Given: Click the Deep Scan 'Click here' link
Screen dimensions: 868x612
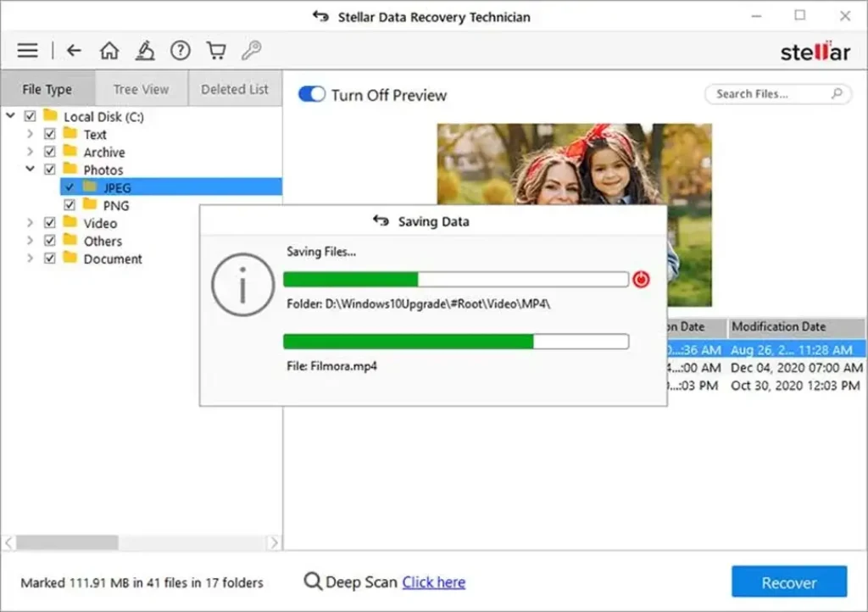Looking at the screenshot, I should tap(433, 581).
